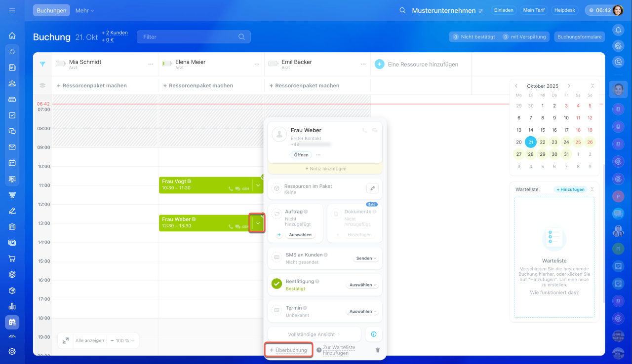Click the phone icon on Frau Vogt booking

[x=231, y=189]
